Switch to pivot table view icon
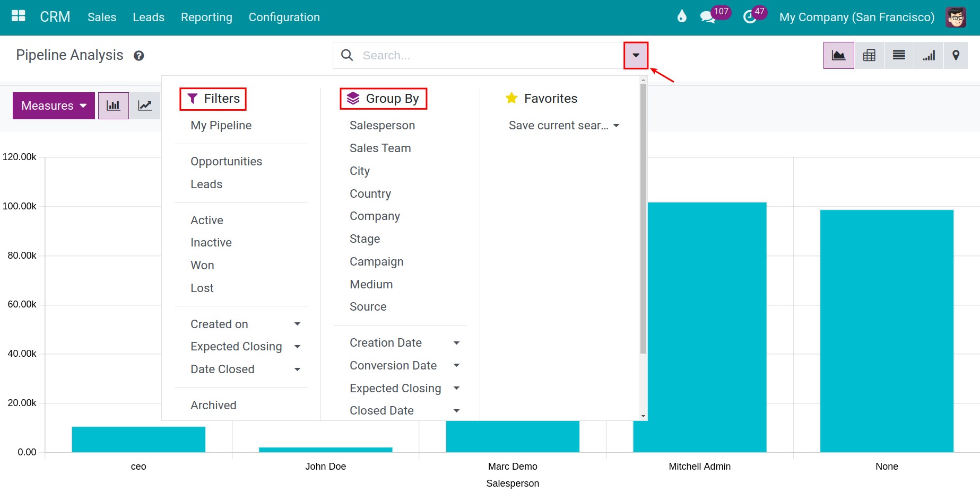The width and height of the screenshot is (980, 493). pos(869,55)
